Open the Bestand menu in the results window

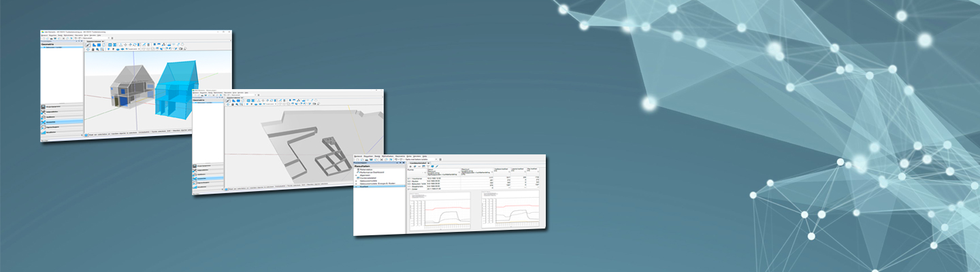pos(358,156)
